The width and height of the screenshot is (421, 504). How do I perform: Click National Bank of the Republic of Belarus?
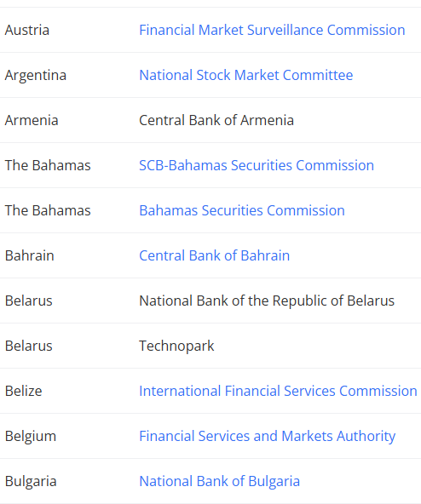pos(267,301)
